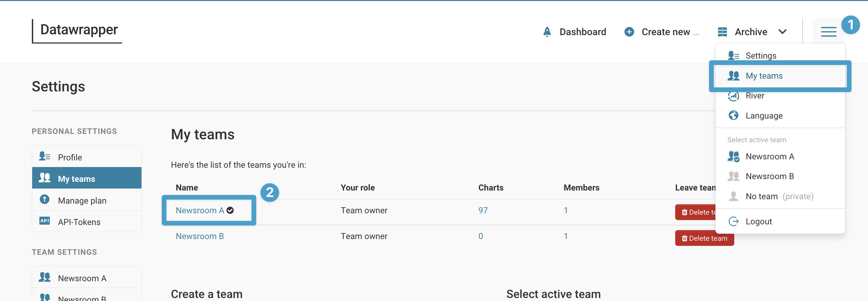This screenshot has width=868, height=301.
Task: Click the API badge icon
Action: click(45, 221)
